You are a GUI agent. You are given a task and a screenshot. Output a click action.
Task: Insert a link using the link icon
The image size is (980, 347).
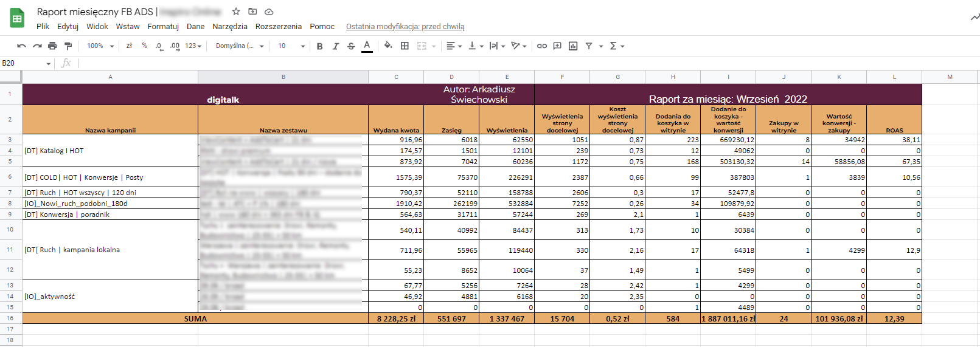(541, 46)
